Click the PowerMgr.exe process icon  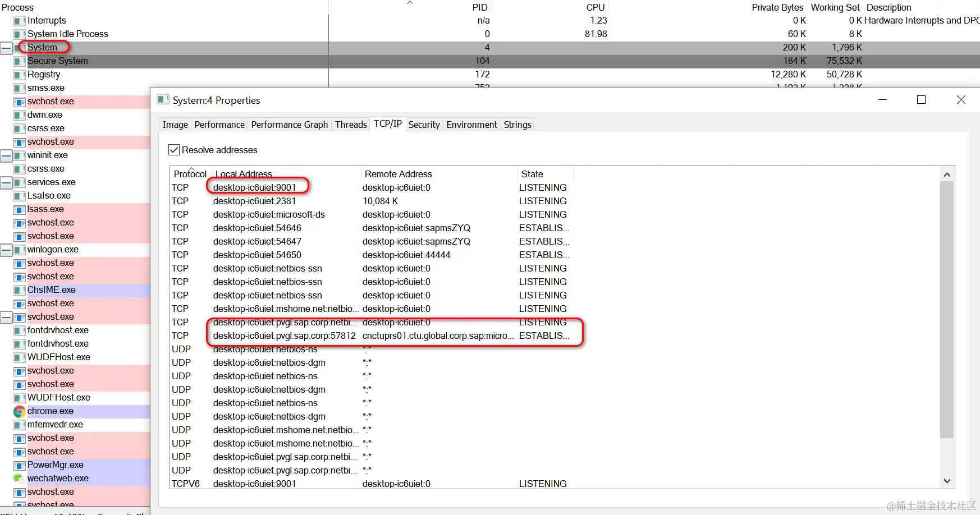tap(20, 465)
